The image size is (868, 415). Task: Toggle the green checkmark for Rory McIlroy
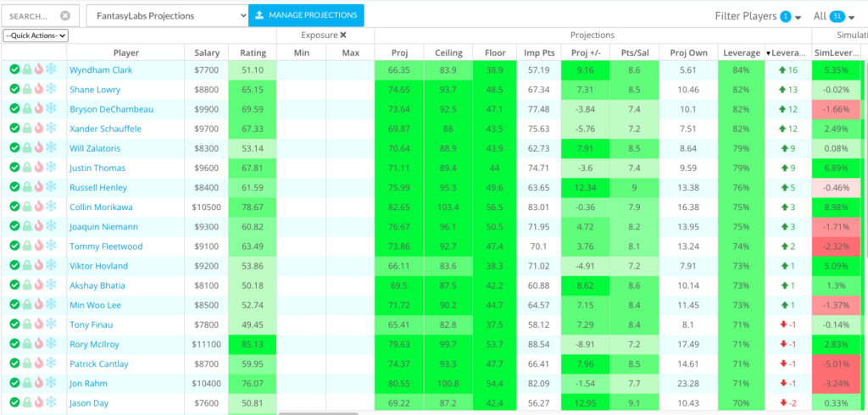tap(14, 344)
